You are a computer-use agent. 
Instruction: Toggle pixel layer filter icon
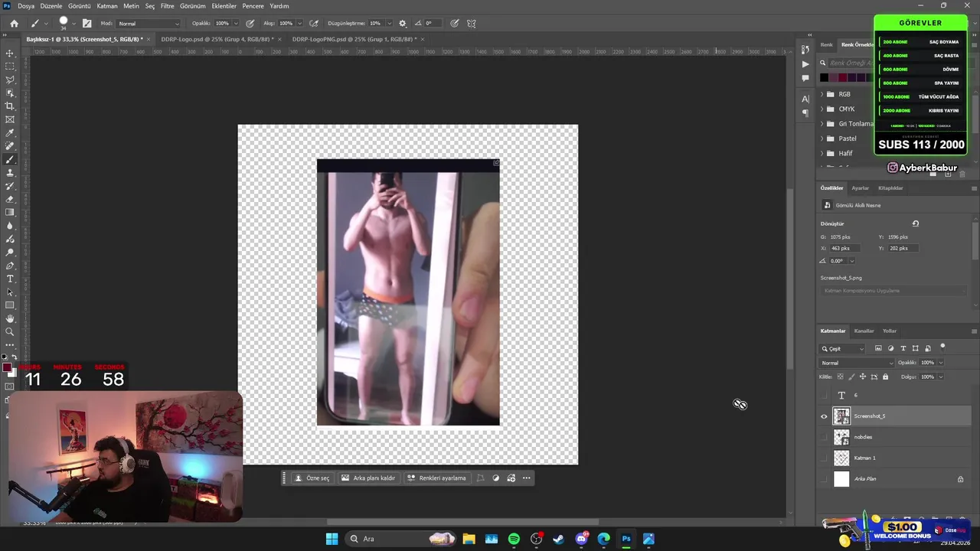pyautogui.click(x=878, y=348)
